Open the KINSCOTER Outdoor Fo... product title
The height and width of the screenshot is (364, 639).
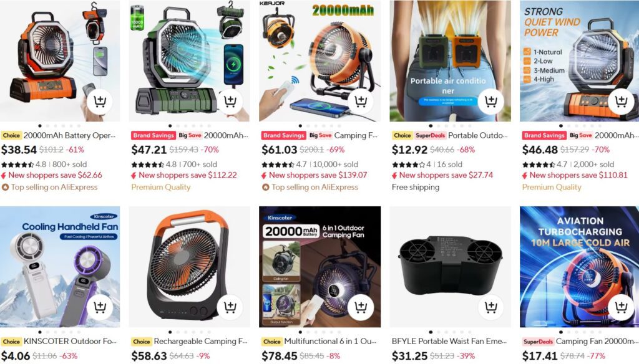coord(70,341)
